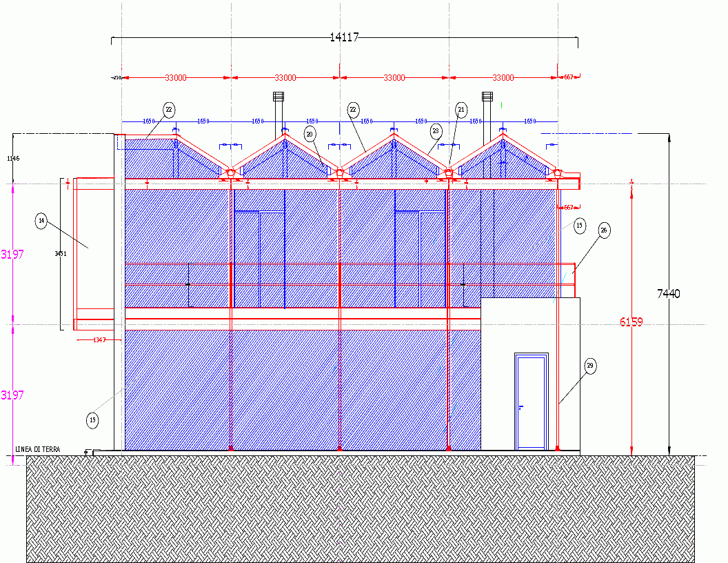Click the right rooftop chimney vent cap
Screen dimensions: 728x563
[487, 96]
